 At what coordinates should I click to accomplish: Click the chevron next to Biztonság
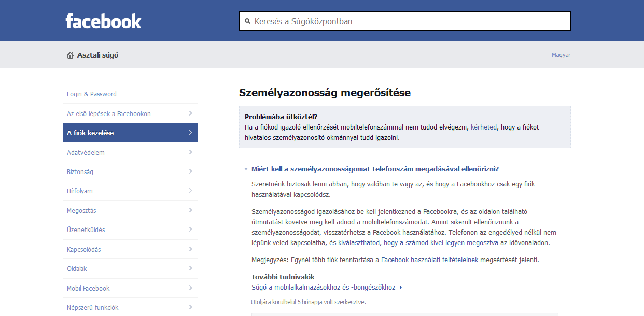pos(190,171)
